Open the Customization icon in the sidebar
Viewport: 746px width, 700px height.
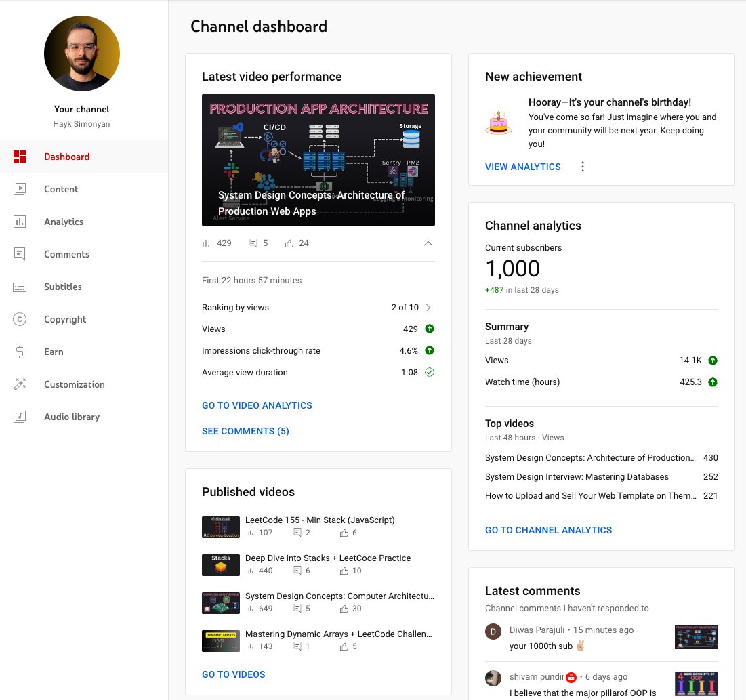click(20, 384)
